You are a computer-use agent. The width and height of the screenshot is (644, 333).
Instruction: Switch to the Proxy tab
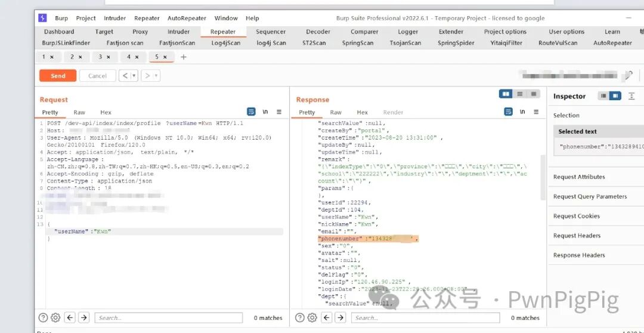[140, 32]
